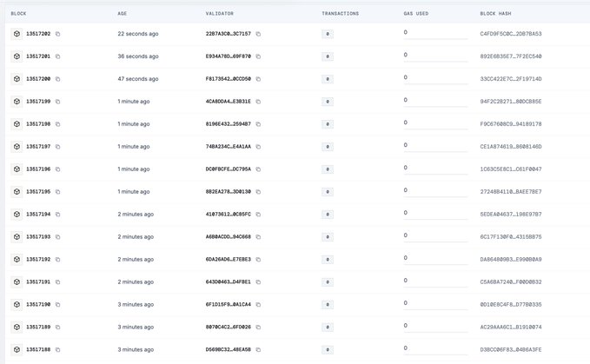Copy block number 13517191
Viewport: 590px width, 364px height.
(x=57, y=282)
